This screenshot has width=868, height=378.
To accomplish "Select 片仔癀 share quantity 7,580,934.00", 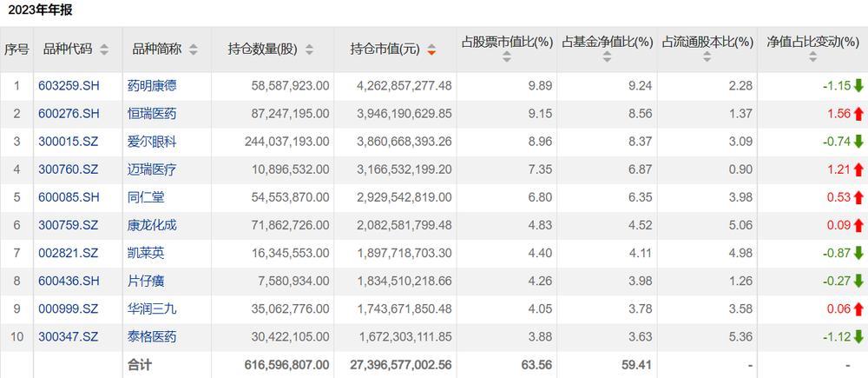I will [x=294, y=281].
